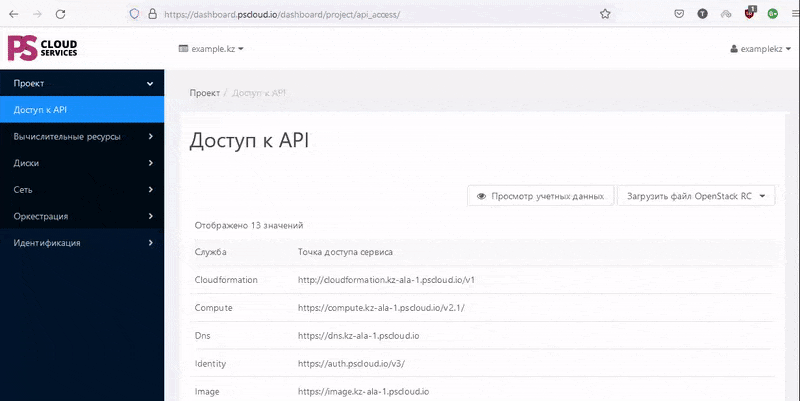Click the Доступ к API page heading
800x401 pixels.
click(249, 140)
